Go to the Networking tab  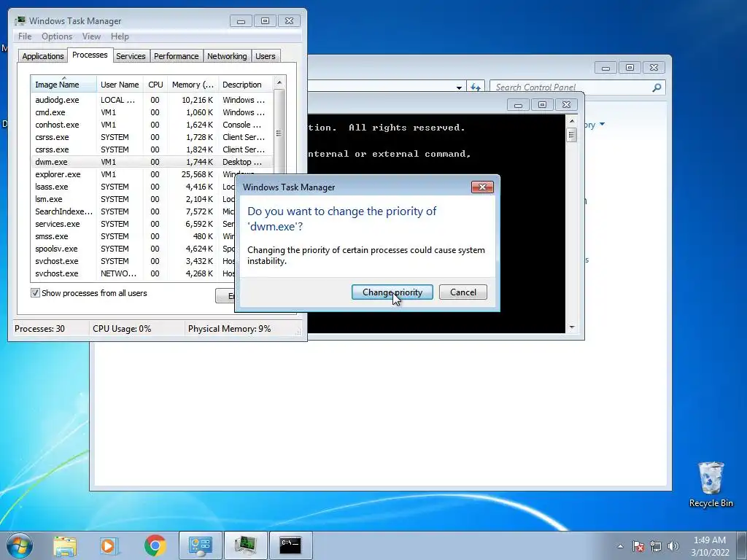tap(227, 56)
